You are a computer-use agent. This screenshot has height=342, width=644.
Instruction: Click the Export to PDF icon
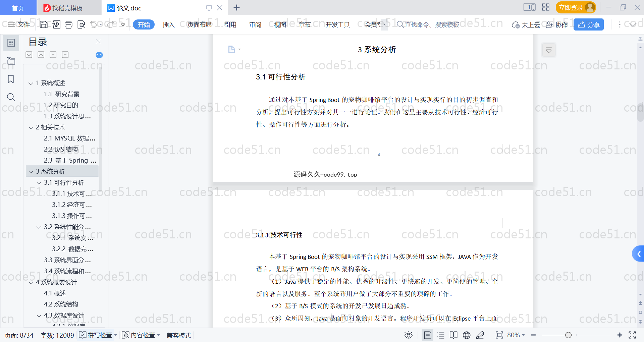[x=56, y=24]
